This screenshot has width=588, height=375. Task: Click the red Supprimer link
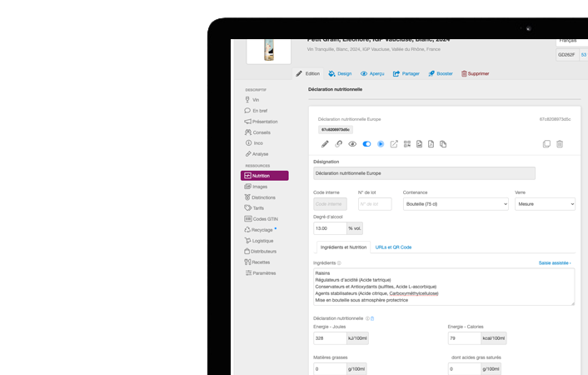pos(475,73)
